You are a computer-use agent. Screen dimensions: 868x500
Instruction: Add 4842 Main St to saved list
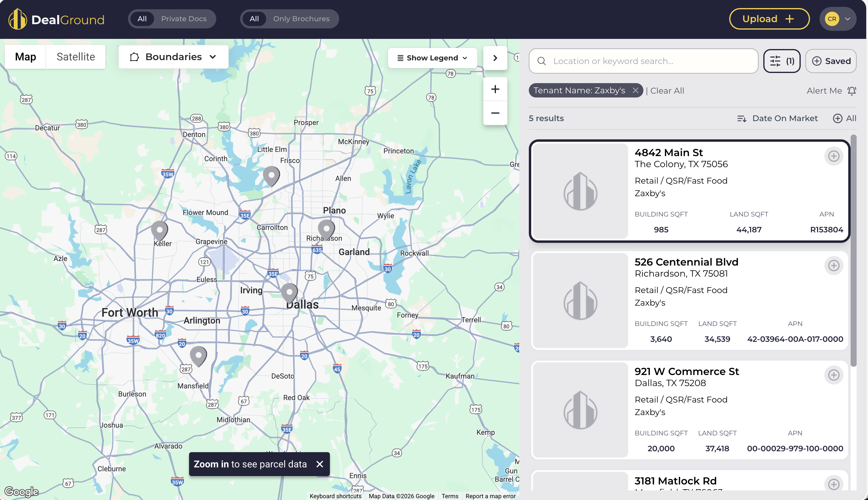833,156
